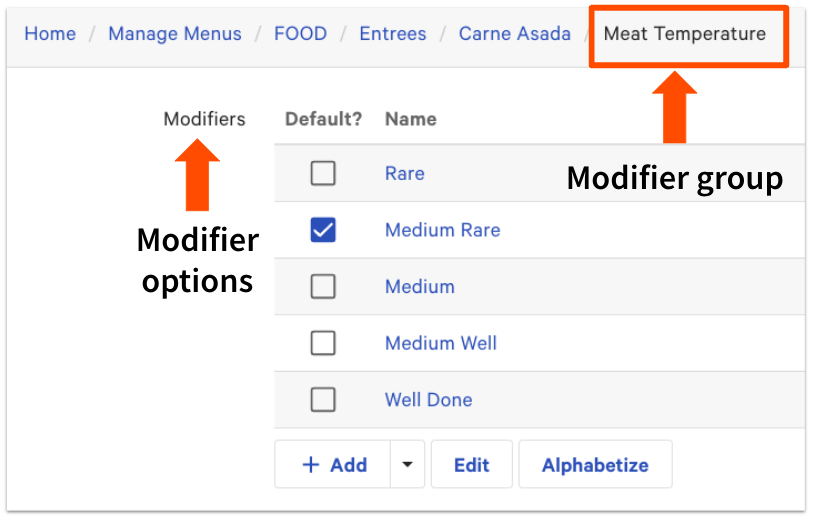Uncheck the Medium Rare default checkbox
Viewport: 815px width, 520px height.
coord(322,230)
